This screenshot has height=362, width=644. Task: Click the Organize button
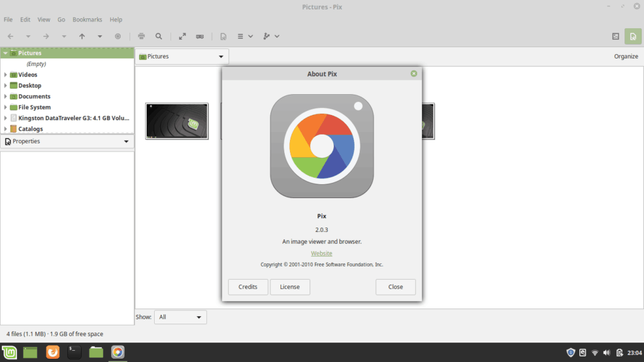(x=626, y=56)
